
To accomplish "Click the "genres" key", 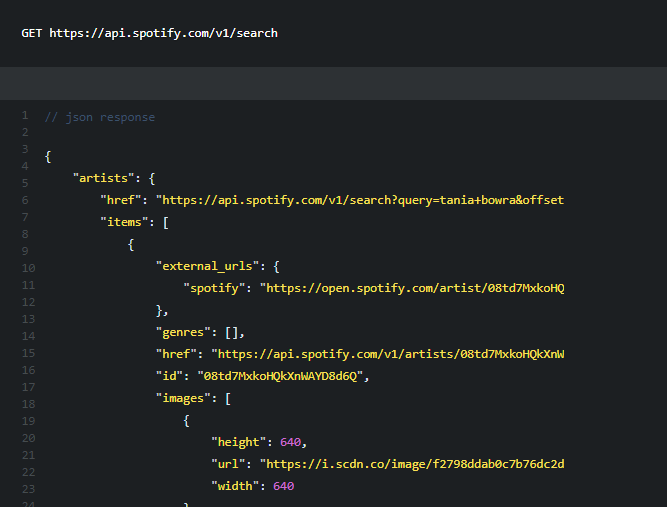I will 183,332.
